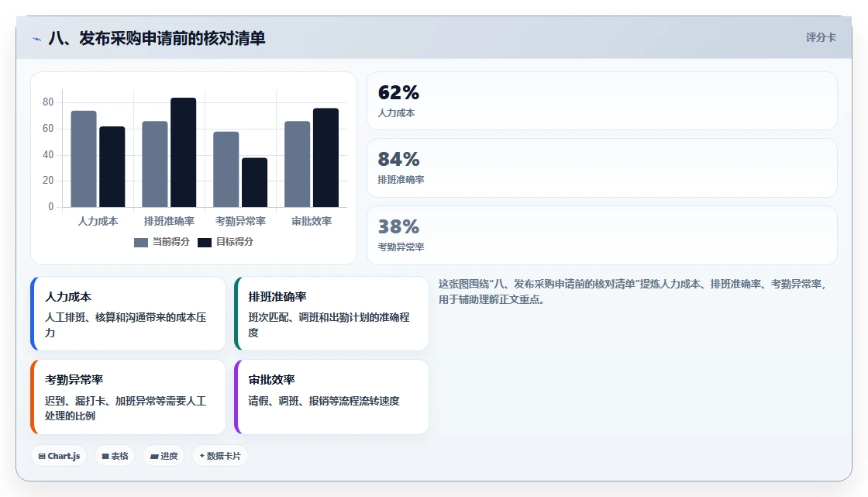Click the bar icon in the 进度 chip
The width and height of the screenshot is (868, 497).
point(154,457)
